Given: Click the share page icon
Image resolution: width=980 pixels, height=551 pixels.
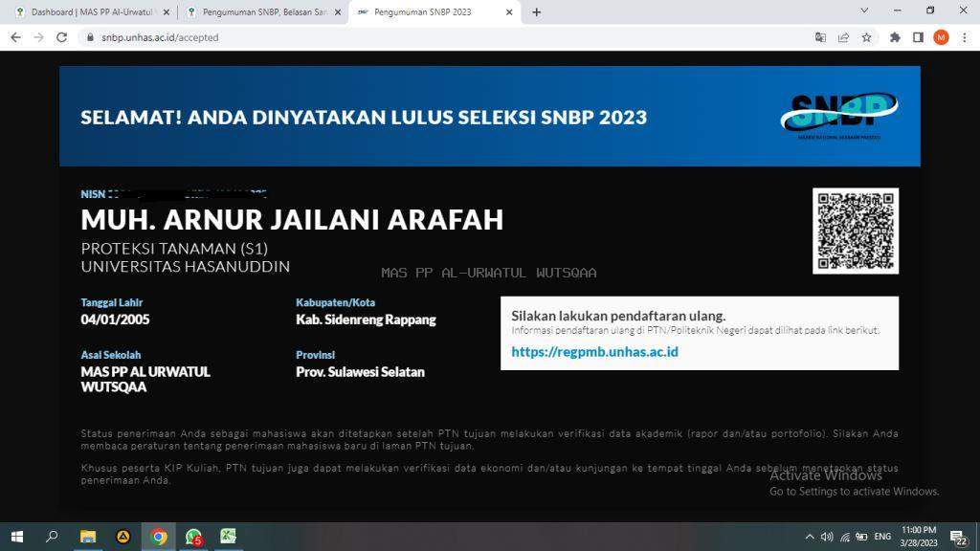Looking at the screenshot, I should [x=843, y=37].
